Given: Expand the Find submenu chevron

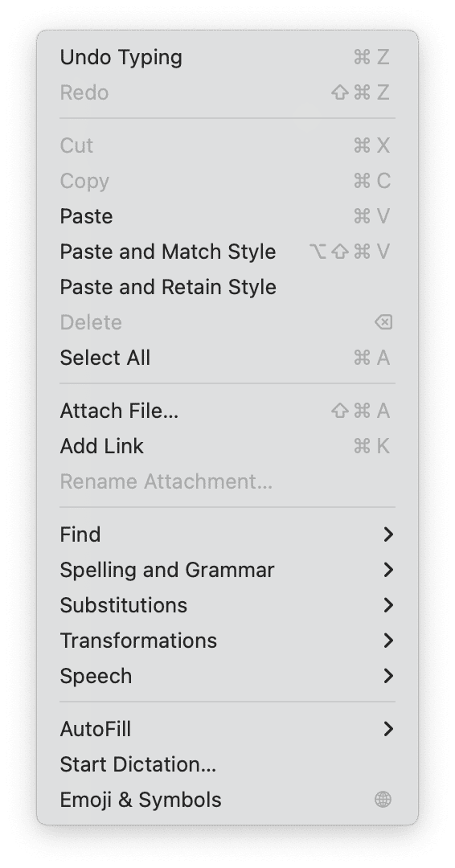Looking at the screenshot, I should [x=388, y=534].
